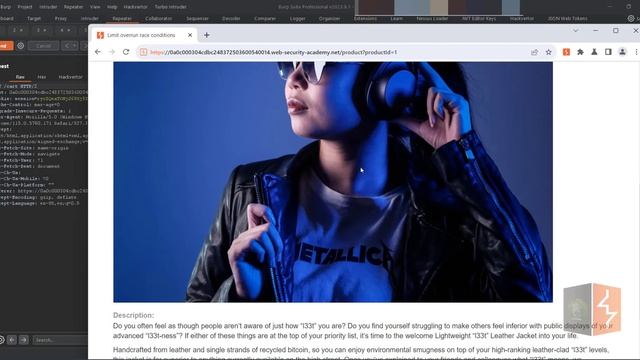Switch to Burp's Collaborator tab
This screenshot has width=640, height=360.
[158, 18]
